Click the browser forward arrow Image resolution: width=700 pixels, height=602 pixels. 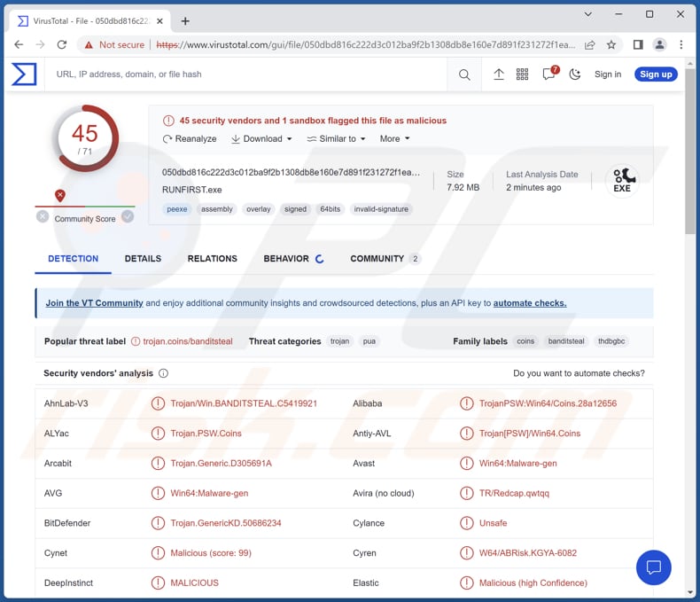pos(40,44)
